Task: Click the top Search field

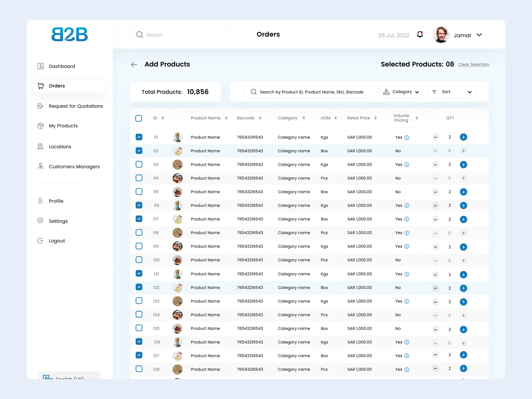Action: (x=180, y=34)
